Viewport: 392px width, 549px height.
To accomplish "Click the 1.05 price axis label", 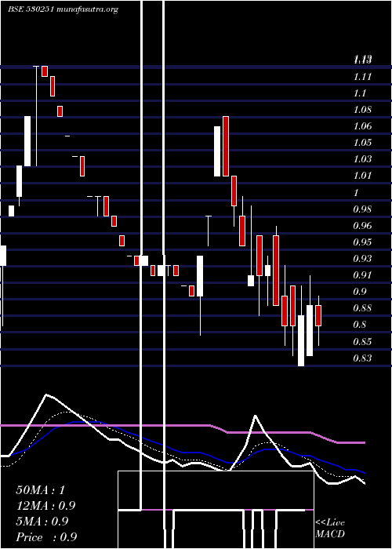I will pos(362,143).
